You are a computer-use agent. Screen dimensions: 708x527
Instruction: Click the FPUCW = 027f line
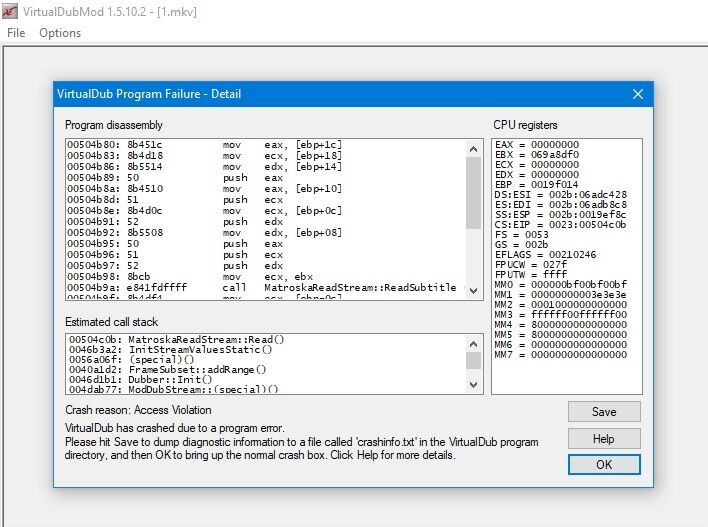(531, 264)
